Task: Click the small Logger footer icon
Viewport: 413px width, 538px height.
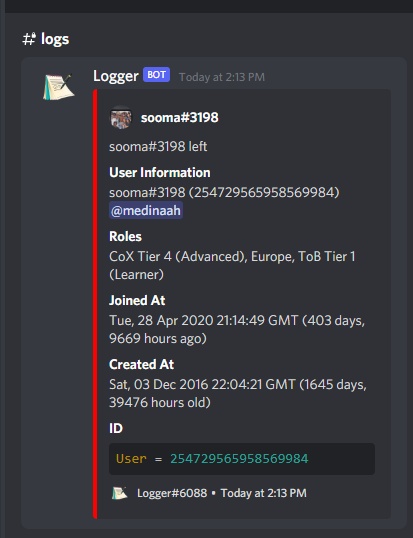Action: pos(120,493)
